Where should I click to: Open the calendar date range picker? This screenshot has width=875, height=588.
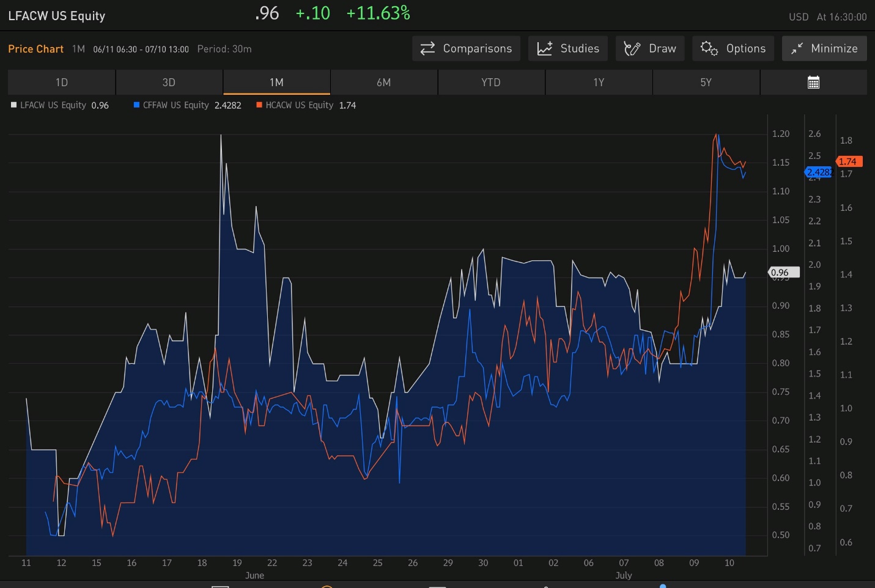tap(813, 83)
